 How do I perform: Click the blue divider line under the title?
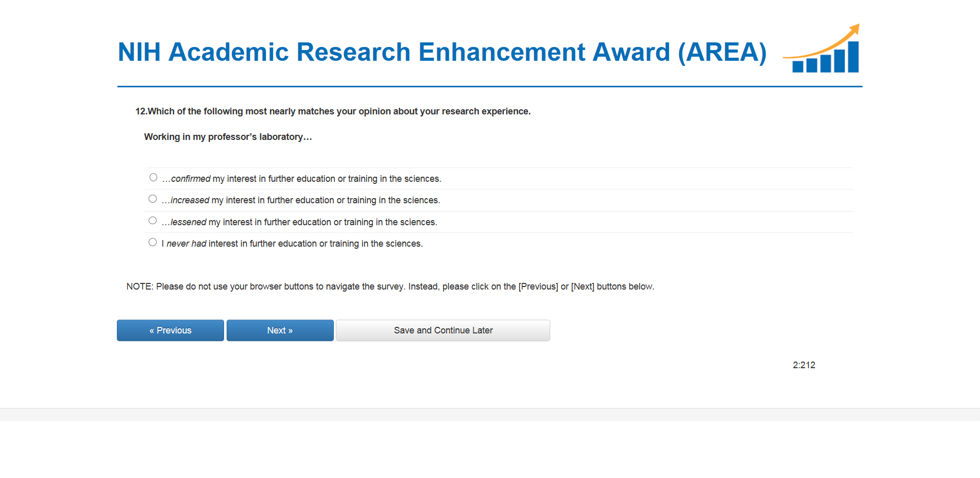(490, 87)
